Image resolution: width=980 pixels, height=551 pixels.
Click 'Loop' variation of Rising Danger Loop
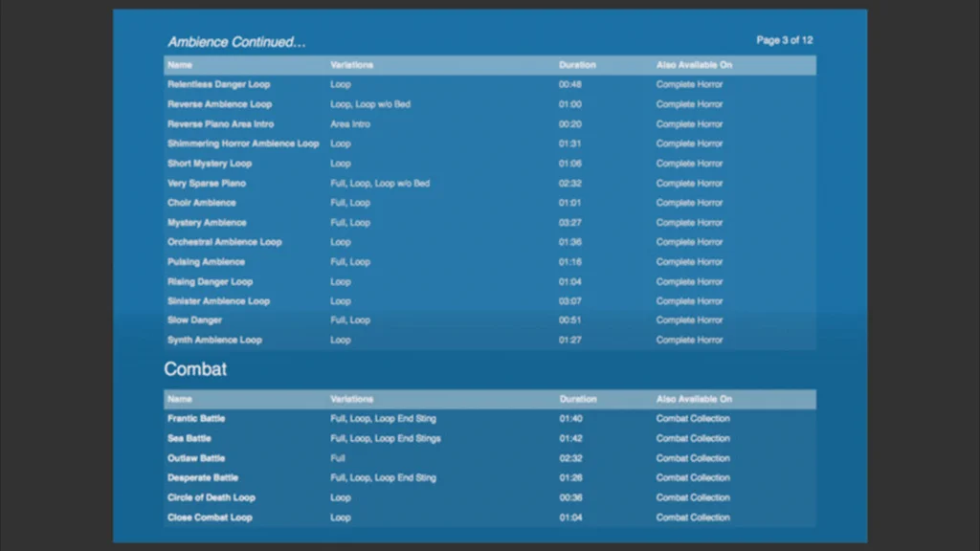tap(341, 282)
